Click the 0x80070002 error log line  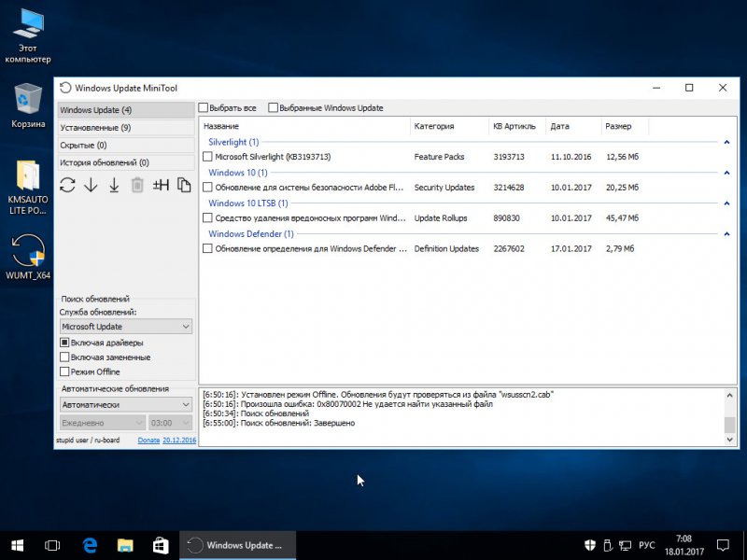(347, 404)
